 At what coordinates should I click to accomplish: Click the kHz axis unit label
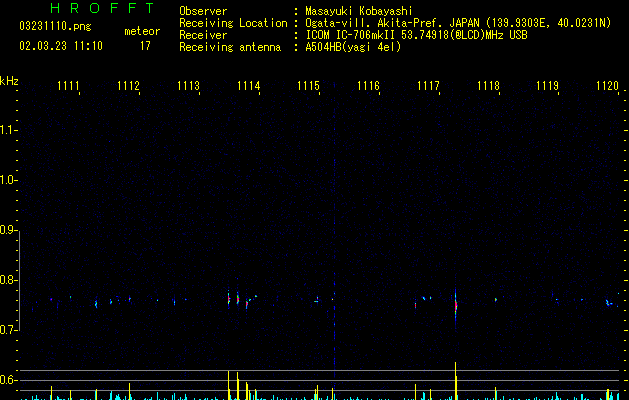pos(9,81)
